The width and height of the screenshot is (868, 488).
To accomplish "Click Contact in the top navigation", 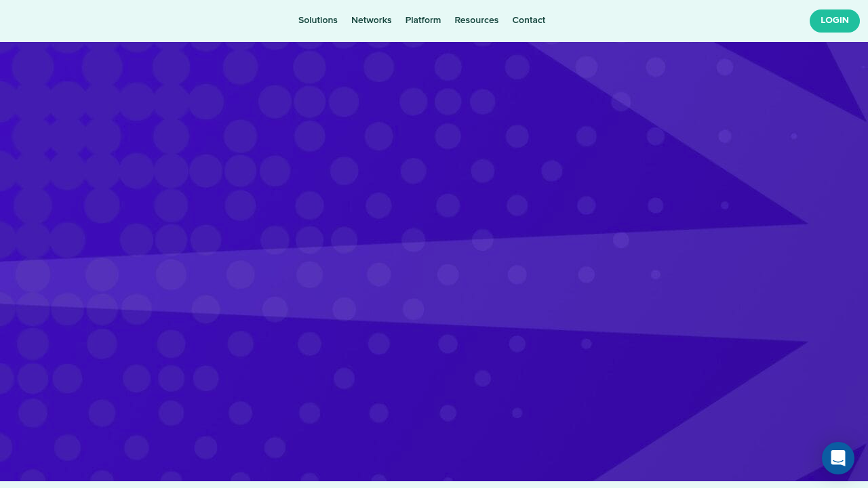I will 528,20.
